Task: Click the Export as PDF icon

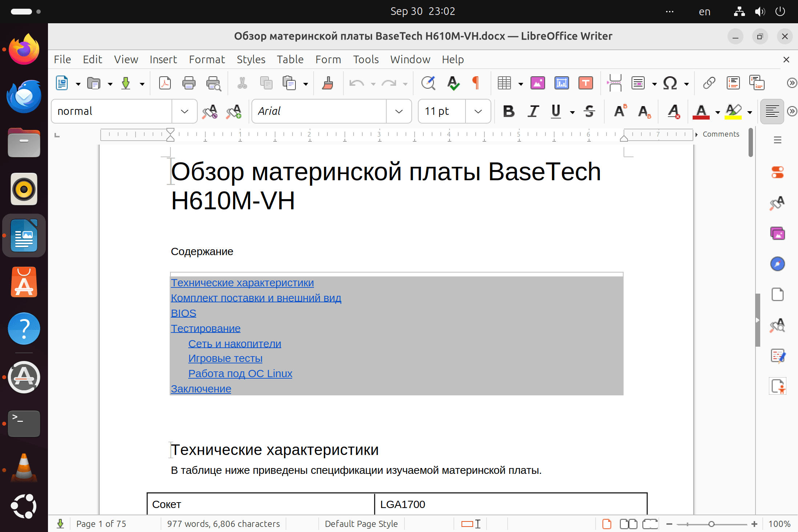Action: (x=165, y=83)
